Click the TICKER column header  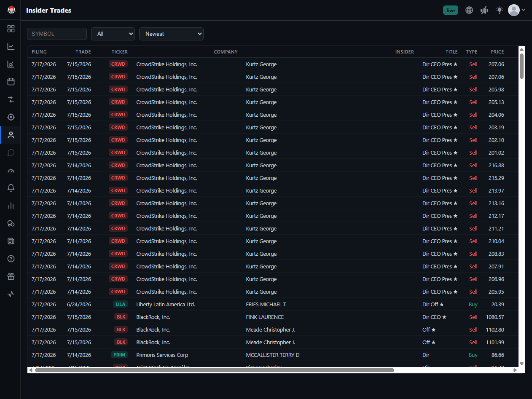click(120, 52)
